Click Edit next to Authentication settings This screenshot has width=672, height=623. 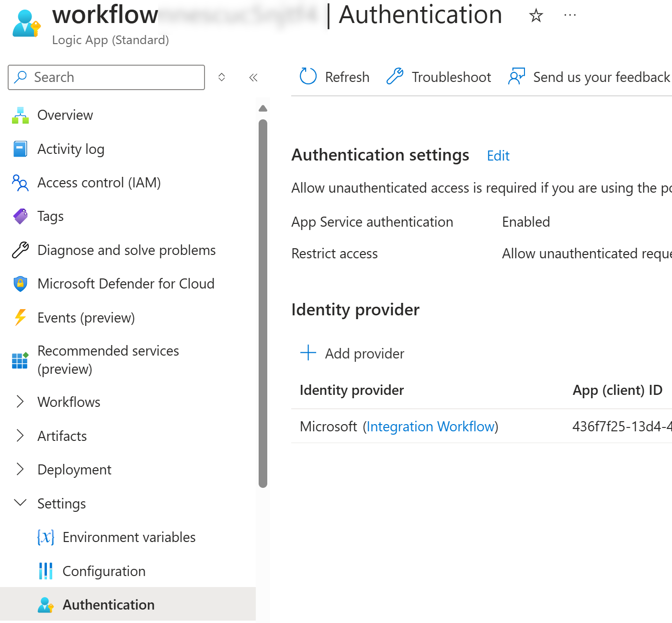click(x=498, y=156)
